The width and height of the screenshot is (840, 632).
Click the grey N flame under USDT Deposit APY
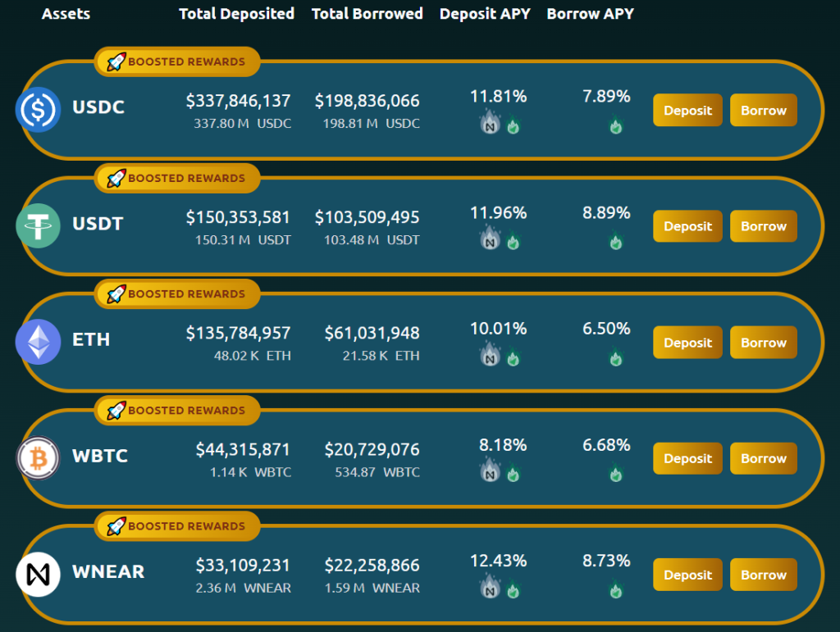click(x=490, y=238)
